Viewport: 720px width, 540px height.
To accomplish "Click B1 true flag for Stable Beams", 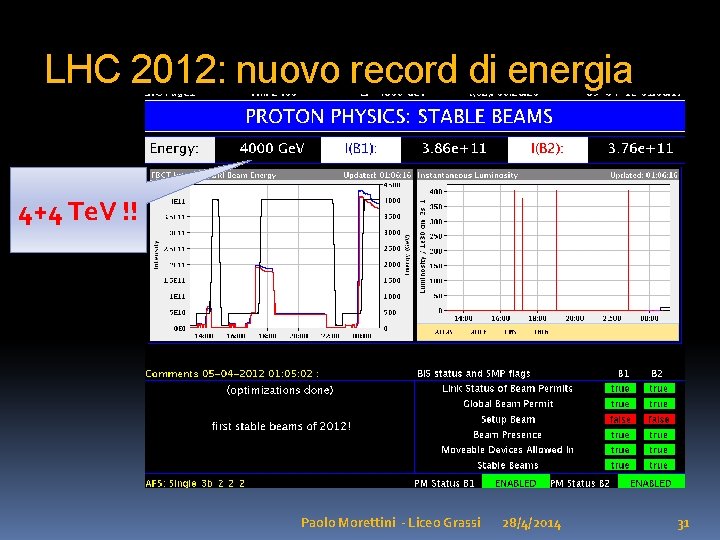I will coord(620,465).
